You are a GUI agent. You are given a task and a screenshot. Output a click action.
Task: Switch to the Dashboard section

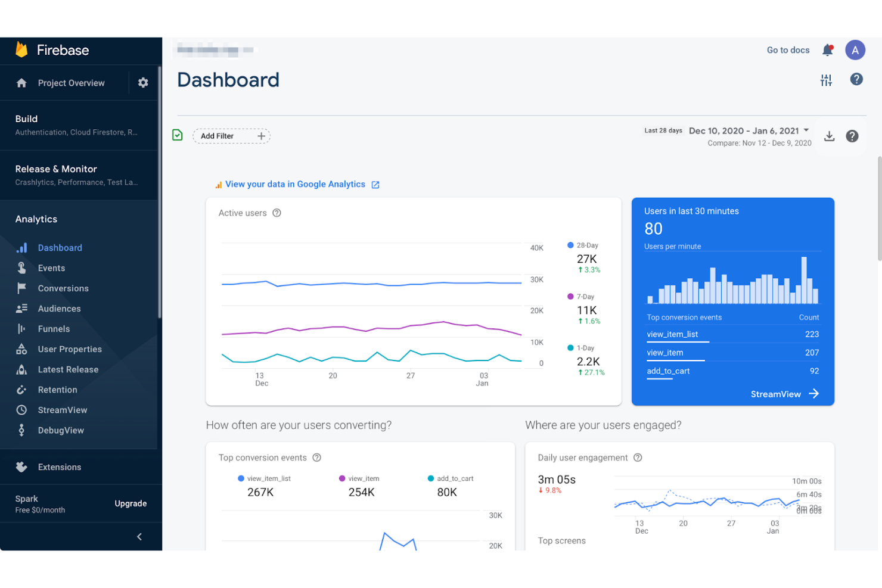(x=60, y=247)
